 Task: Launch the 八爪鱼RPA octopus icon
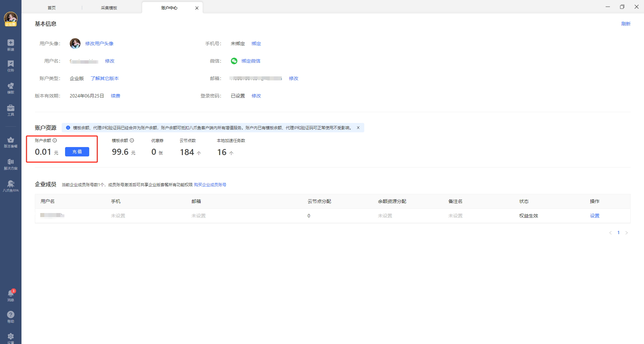11,186
